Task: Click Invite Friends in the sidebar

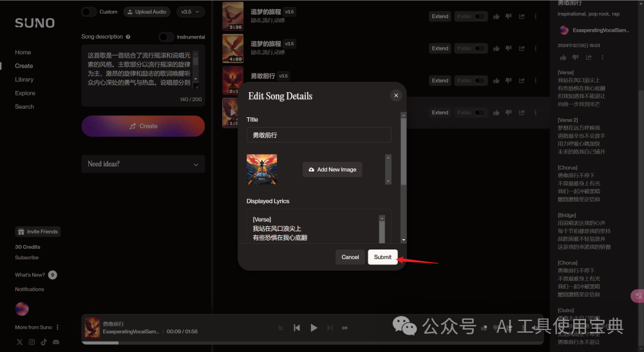Action: [38, 231]
